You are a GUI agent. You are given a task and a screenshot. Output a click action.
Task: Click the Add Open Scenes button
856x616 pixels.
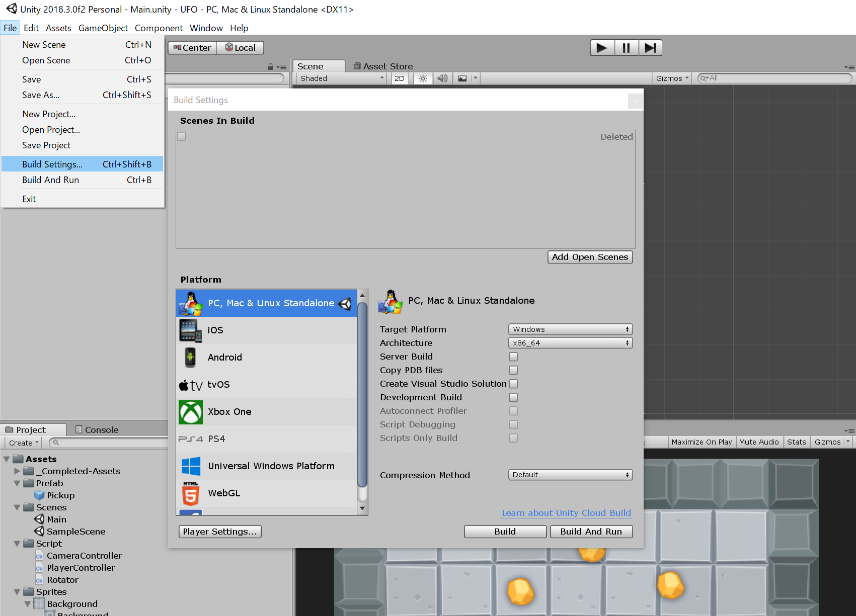(x=590, y=257)
